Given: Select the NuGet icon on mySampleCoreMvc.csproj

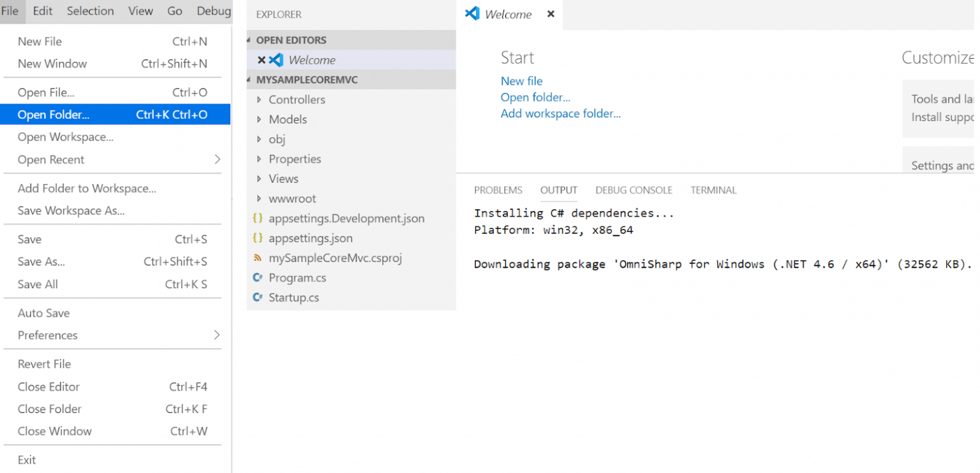Looking at the screenshot, I should click(258, 258).
